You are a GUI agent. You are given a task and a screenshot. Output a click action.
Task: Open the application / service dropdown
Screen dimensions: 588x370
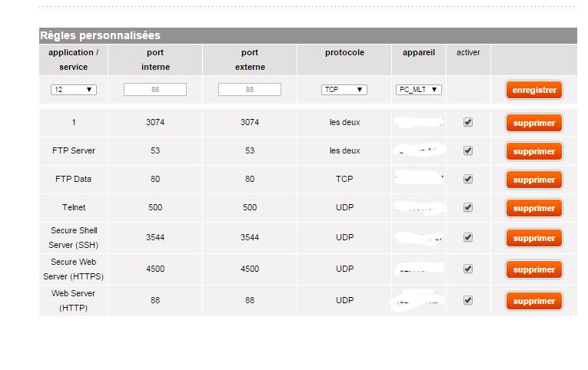pyautogui.click(x=74, y=90)
